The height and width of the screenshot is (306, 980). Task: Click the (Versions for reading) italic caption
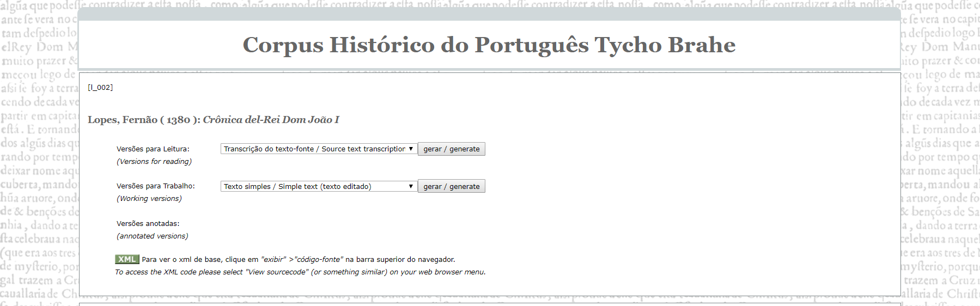tap(154, 162)
